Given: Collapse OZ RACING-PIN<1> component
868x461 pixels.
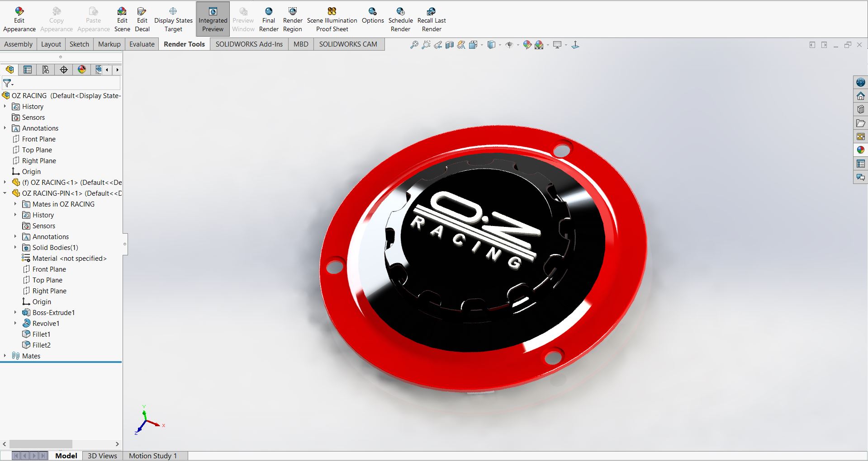Looking at the screenshot, I should pyautogui.click(x=5, y=193).
